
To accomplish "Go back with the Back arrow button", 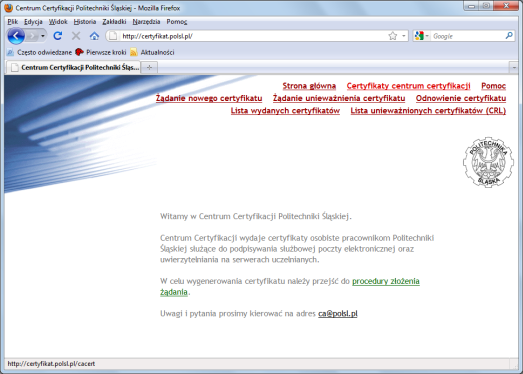I will [x=16, y=36].
